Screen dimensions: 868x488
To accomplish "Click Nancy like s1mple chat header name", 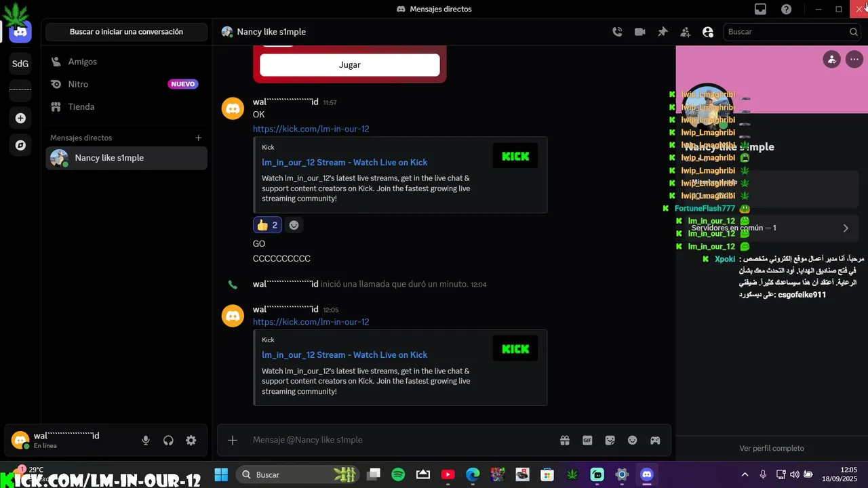I will coord(271,32).
